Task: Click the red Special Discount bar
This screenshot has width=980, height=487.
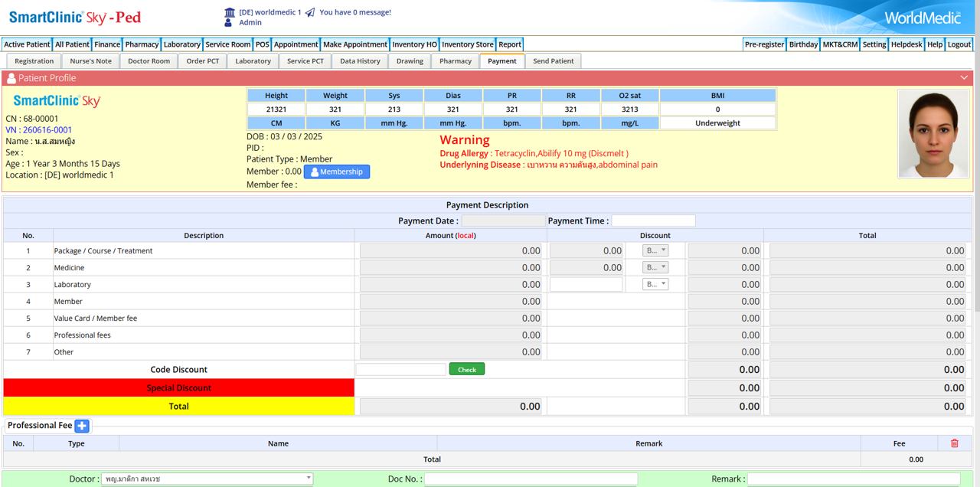Action: pyautogui.click(x=179, y=388)
